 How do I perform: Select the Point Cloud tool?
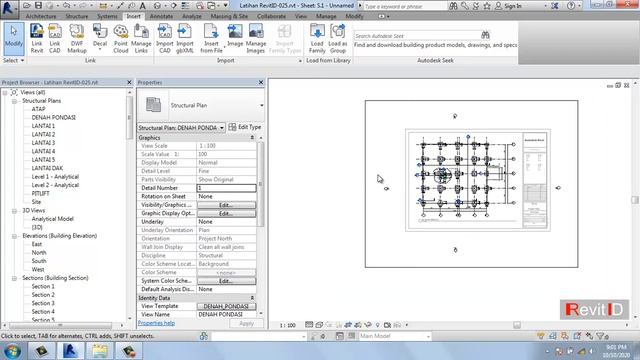120,39
